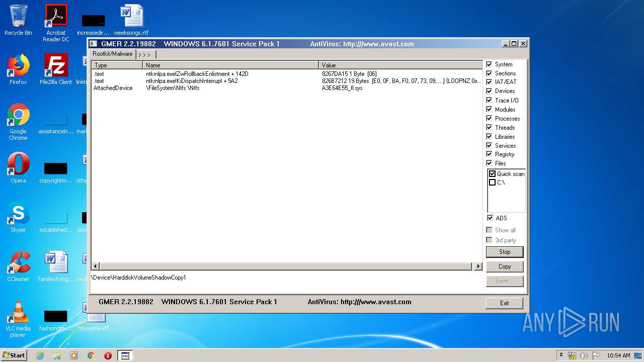This screenshot has width=644, height=362.
Task: Stop the running scan
Action: [505, 252]
